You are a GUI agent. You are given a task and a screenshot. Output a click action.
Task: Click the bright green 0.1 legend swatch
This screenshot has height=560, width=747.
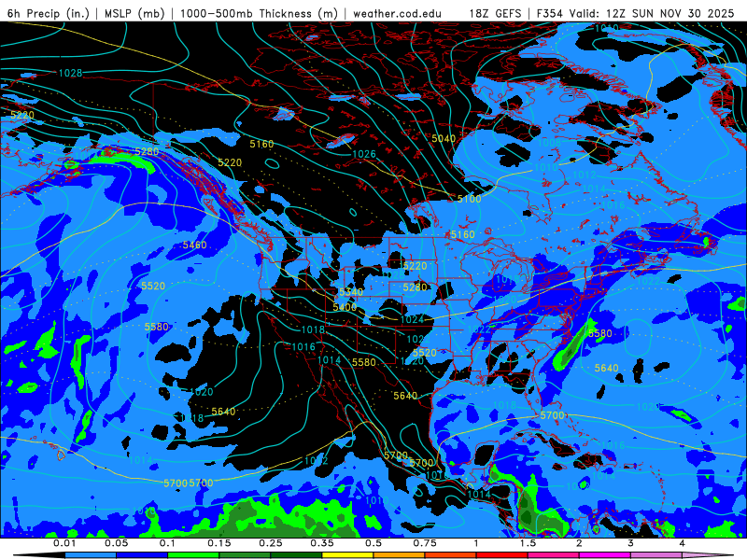tap(193, 555)
